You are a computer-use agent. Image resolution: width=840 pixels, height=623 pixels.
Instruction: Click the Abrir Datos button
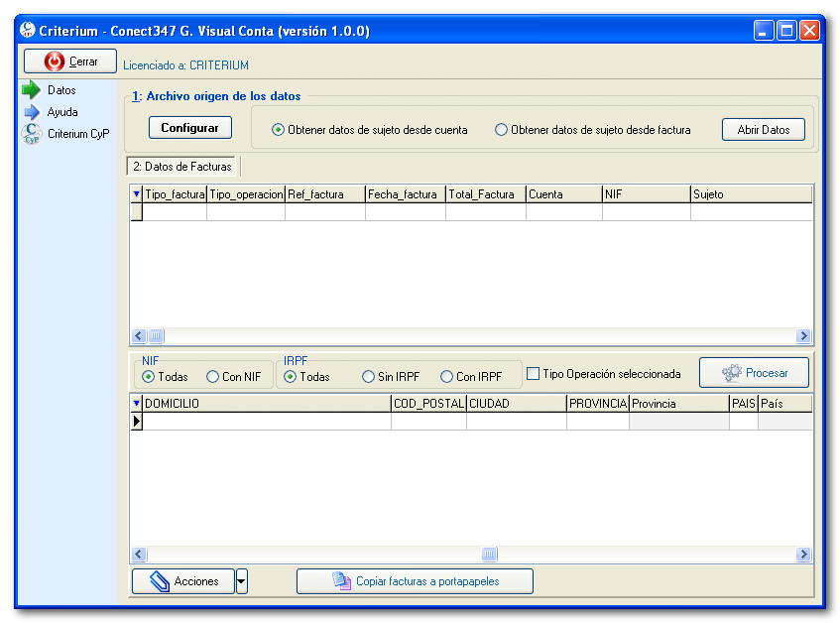pos(764,130)
